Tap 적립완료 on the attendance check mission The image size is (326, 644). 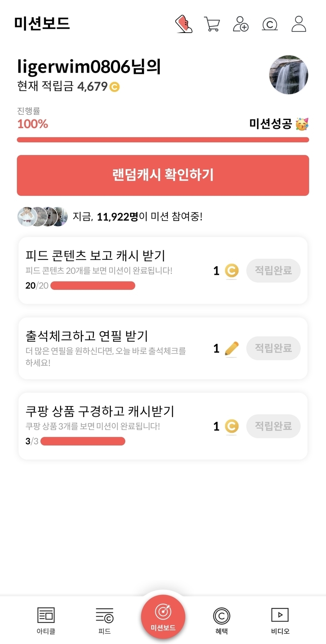273,348
